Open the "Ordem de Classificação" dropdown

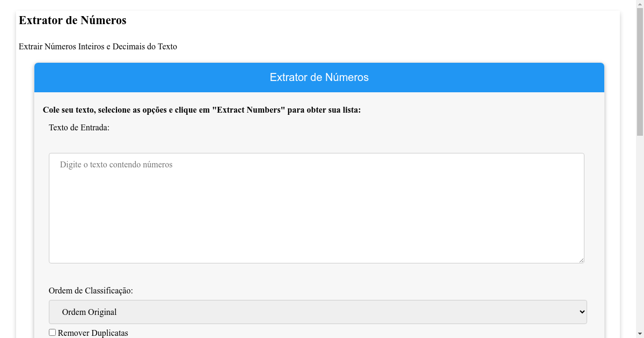pyautogui.click(x=318, y=312)
